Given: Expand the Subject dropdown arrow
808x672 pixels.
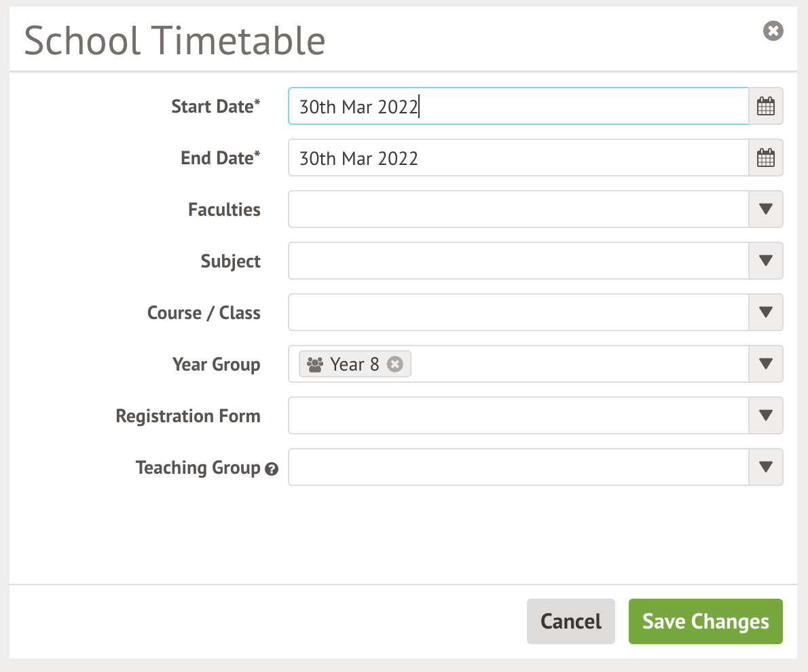Looking at the screenshot, I should point(766,261).
